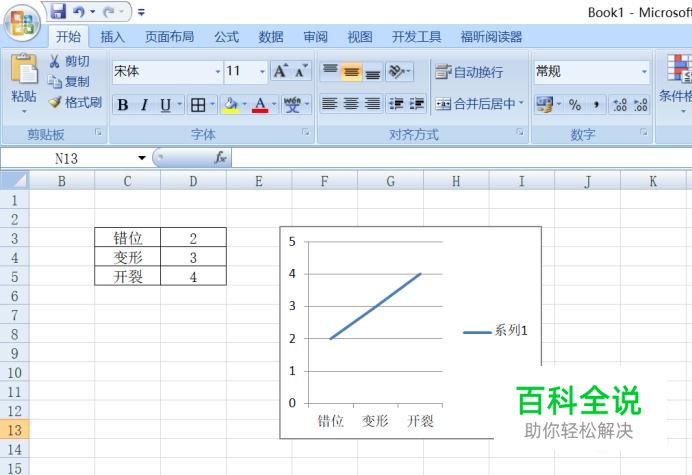
Task: Align cell text to the left
Action: tap(330, 104)
